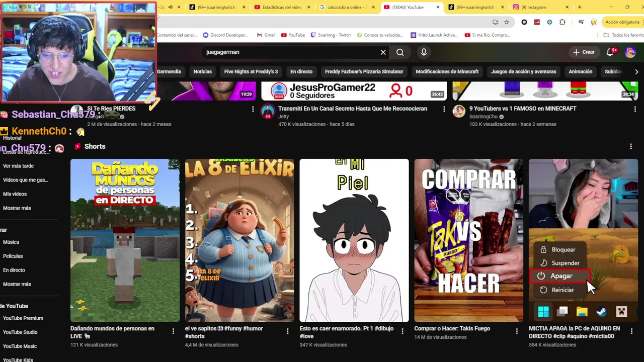Open options for '9 YouTubers vs 1 FAMOSO' video
This screenshot has width=644, height=362.
pyautogui.click(x=635, y=109)
